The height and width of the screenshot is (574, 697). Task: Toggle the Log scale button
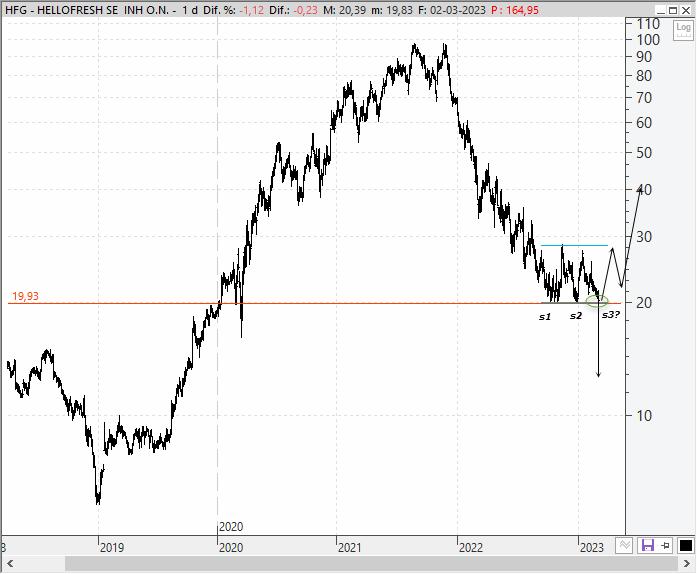[x=683, y=31]
